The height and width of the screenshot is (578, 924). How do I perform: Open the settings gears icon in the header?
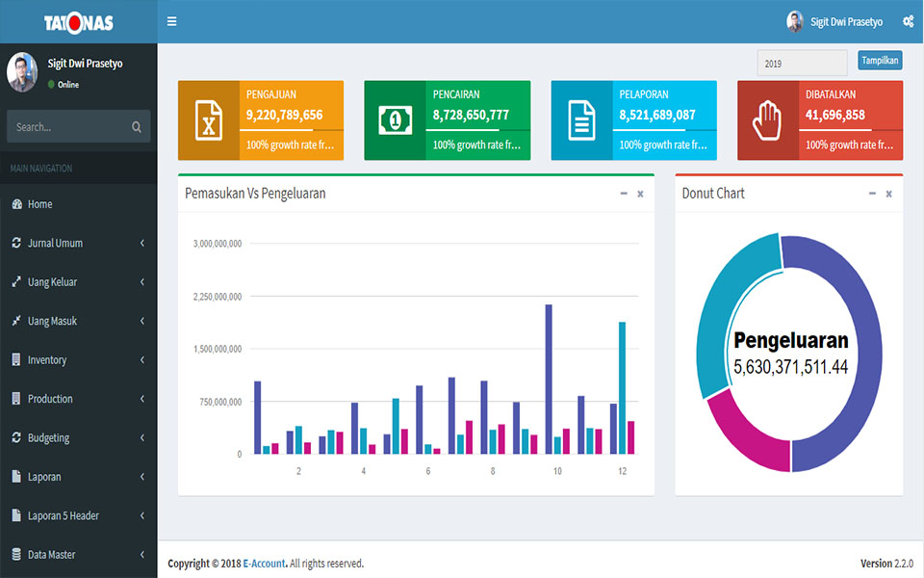click(908, 21)
